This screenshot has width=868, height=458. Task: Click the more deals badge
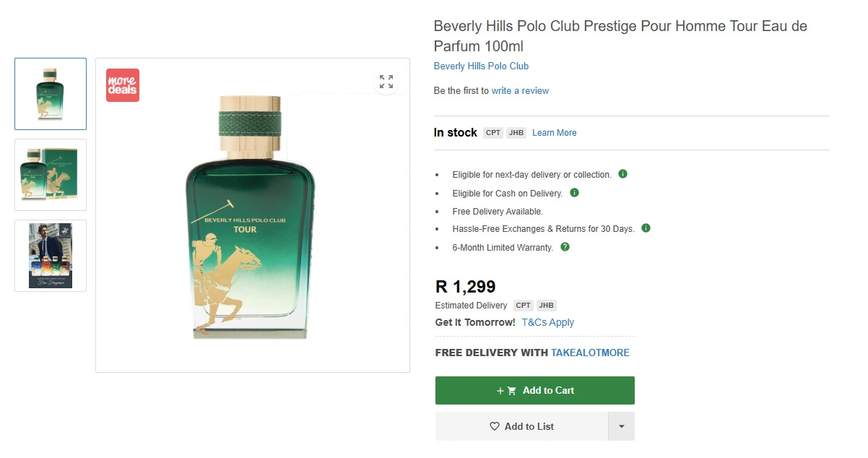[x=122, y=85]
